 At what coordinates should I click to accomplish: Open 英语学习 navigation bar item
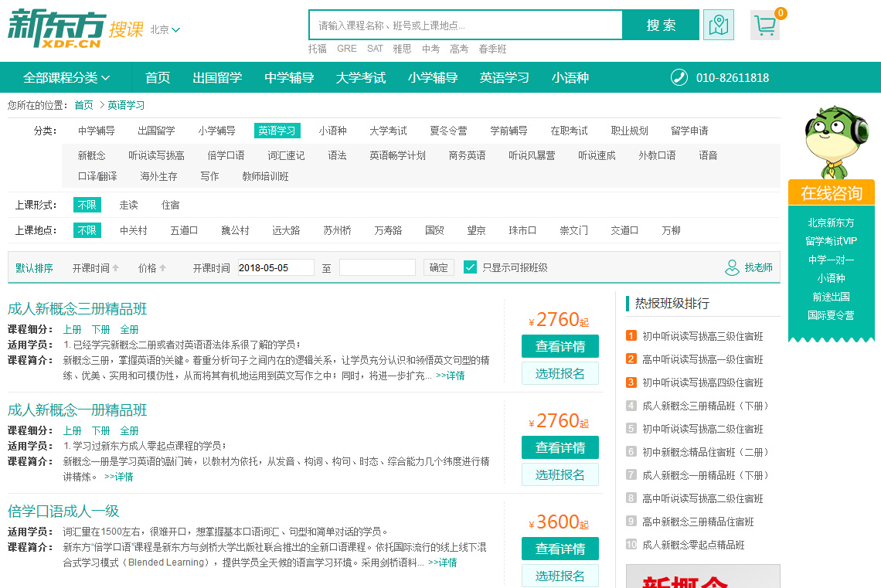click(x=504, y=77)
